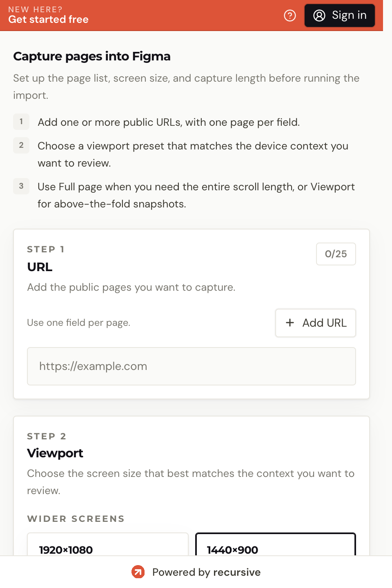Click the plus icon beside Add URL
The width and height of the screenshot is (392, 588).
(290, 323)
